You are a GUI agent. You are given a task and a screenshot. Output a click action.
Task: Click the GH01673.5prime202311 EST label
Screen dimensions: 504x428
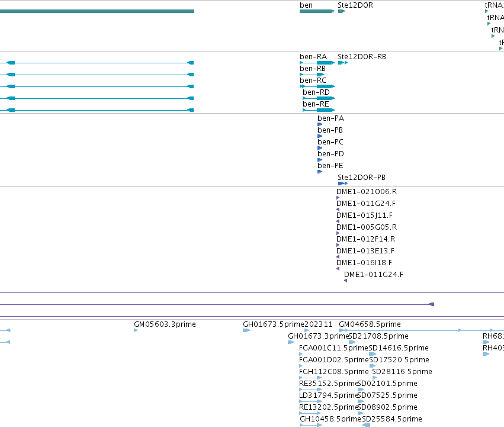click(288, 324)
